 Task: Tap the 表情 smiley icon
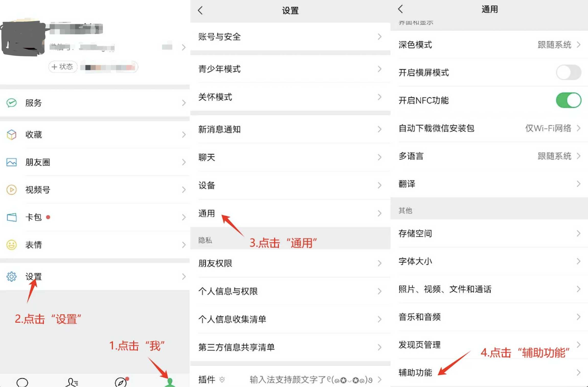12,245
